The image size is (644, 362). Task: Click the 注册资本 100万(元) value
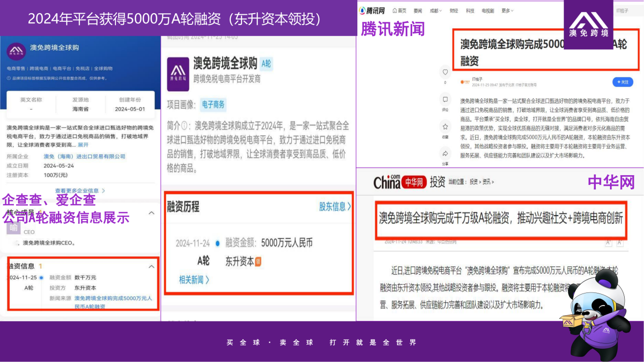click(x=55, y=175)
